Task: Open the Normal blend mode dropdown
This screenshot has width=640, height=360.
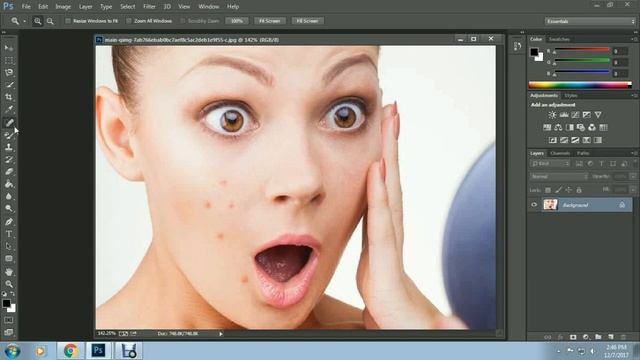Action: tap(559, 177)
